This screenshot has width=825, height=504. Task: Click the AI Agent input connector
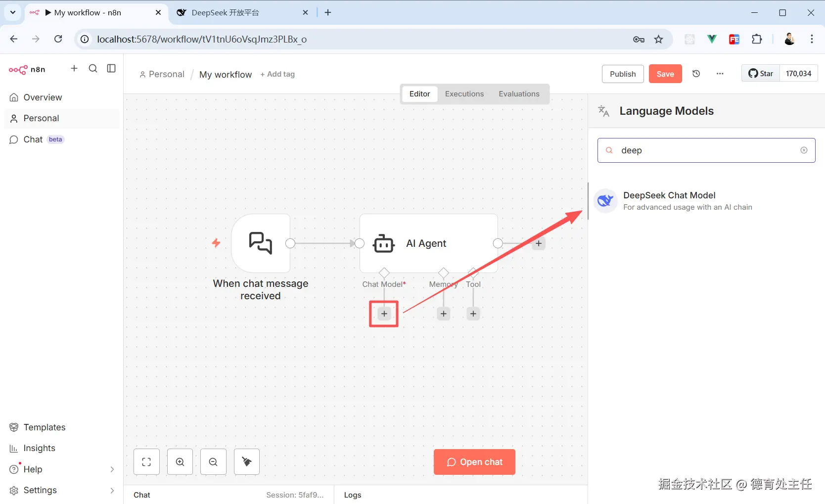coord(360,243)
